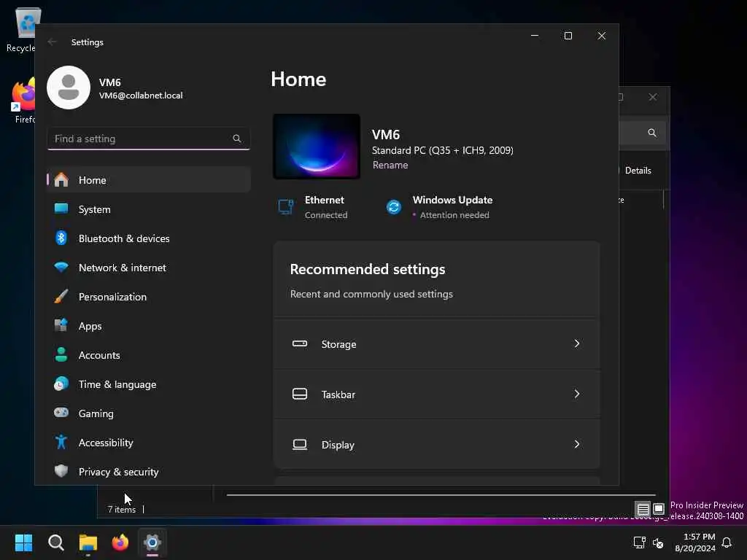Open System settings category

pyautogui.click(x=149, y=209)
